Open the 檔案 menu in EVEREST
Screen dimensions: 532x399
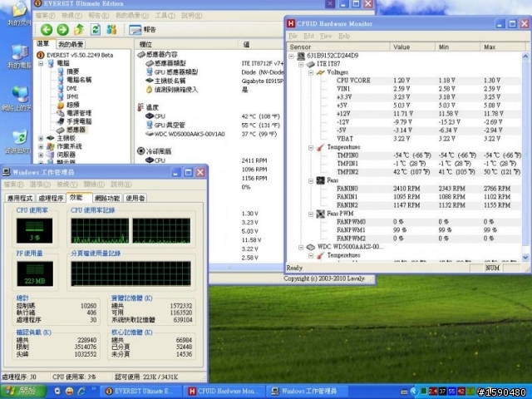[46, 16]
